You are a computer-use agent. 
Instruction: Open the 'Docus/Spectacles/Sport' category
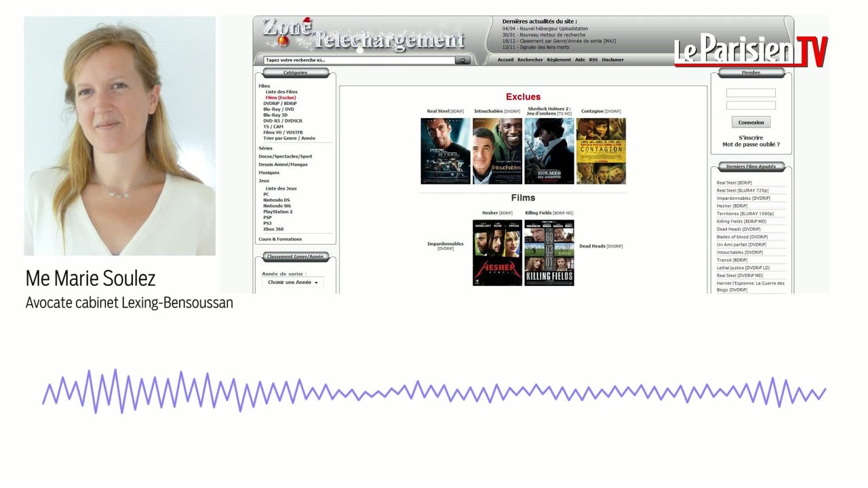click(285, 157)
